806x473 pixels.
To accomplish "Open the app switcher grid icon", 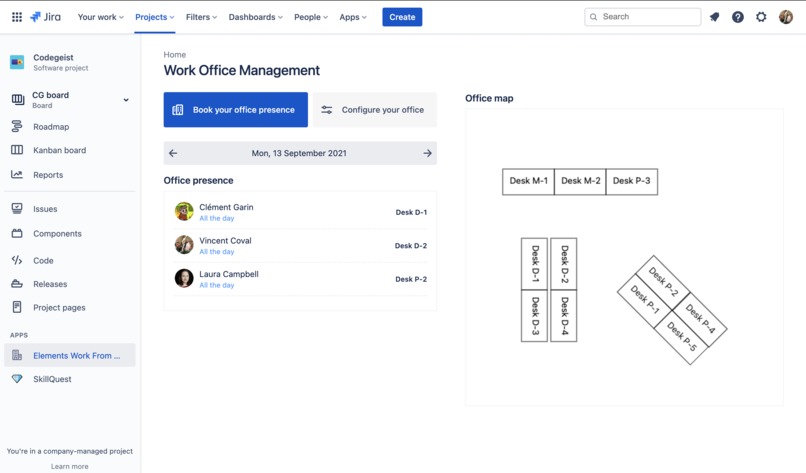I will 17,17.
